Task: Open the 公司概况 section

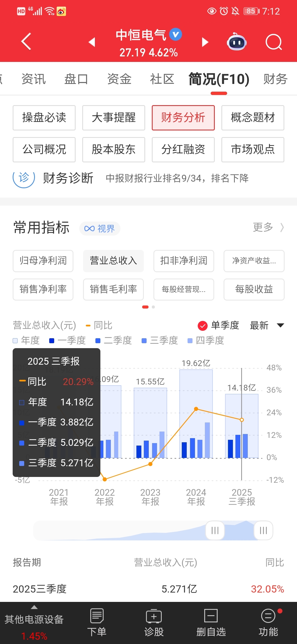Action: click(x=44, y=150)
